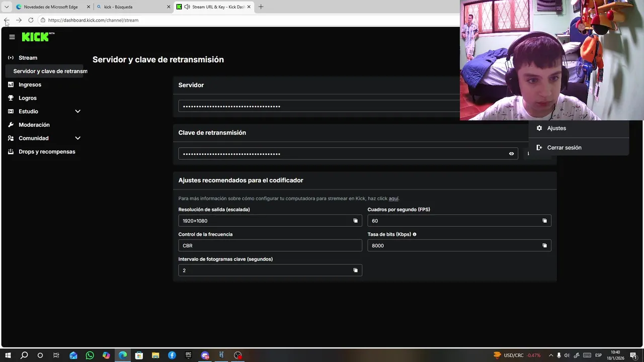
Task: Close the 'kick - Búsqueda' tab
Action: tap(168, 7)
